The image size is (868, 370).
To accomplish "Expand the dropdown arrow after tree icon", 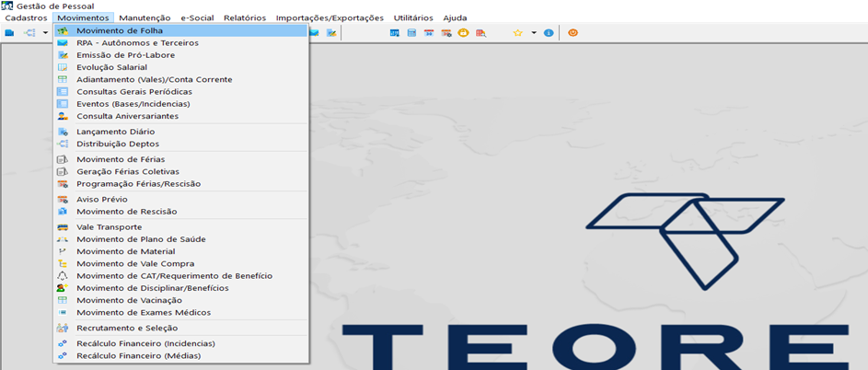I will [45, 33].
